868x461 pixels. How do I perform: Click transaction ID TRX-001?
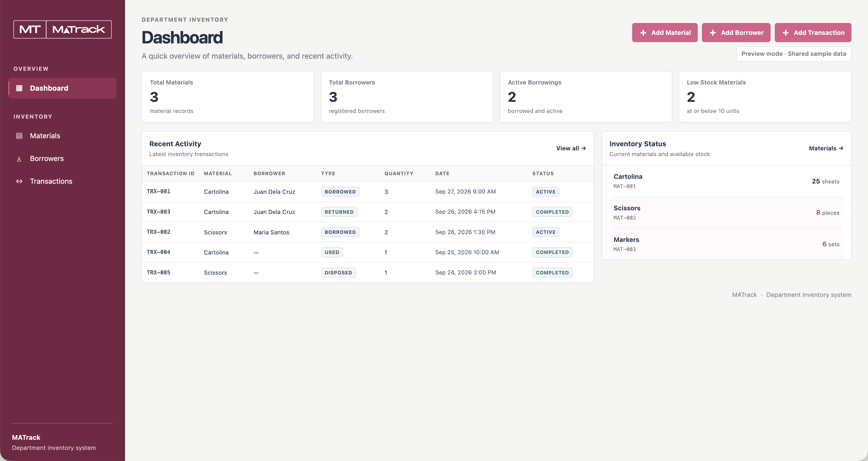point(158,191)
